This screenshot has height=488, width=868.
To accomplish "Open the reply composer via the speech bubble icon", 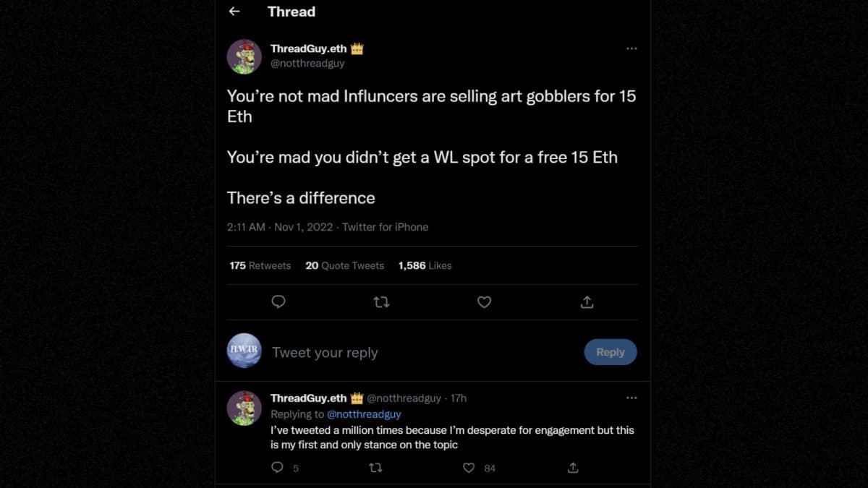I will (278, 302).
